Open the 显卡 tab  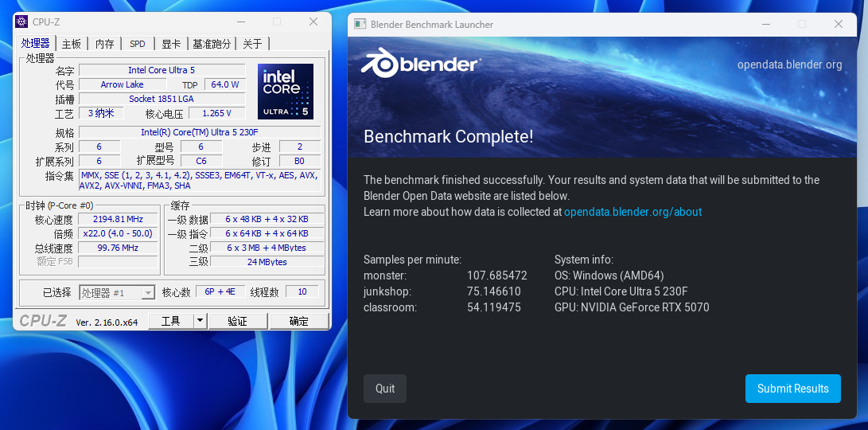tap(170, 44)
